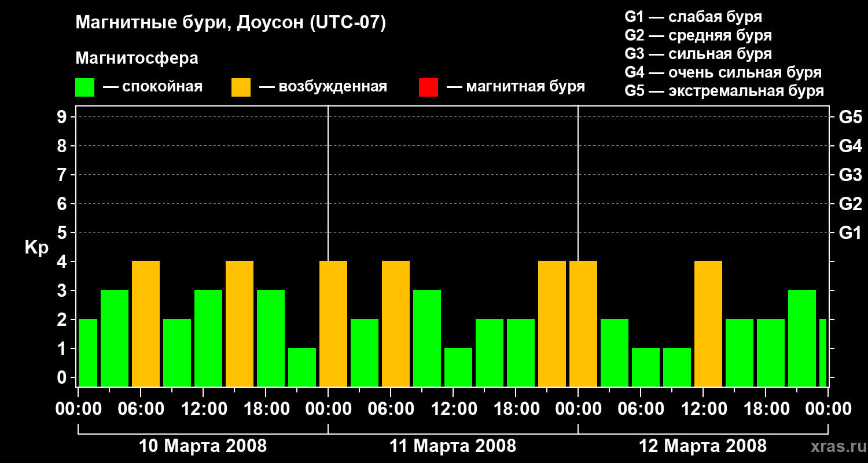This screenshot has height=463, width=868.
Task: Click the orange bar at 00:00 starting 11 March
Action: 333,324
